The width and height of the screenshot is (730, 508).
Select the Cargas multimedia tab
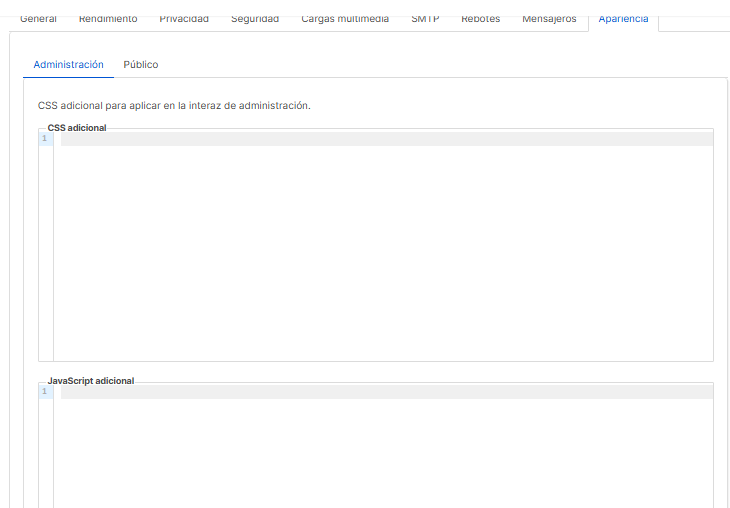point(345,19)
